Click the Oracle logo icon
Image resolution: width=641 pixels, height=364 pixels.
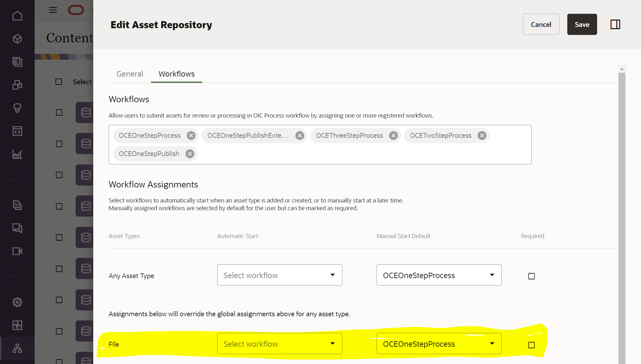pyautogui.click(x=76, y=10)
